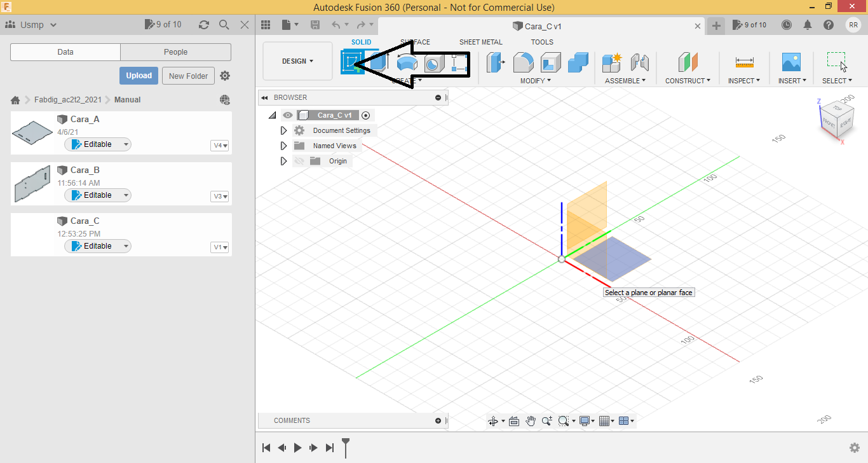
Task: Click the Insert image icon
Action: click(x=791, y=62)
